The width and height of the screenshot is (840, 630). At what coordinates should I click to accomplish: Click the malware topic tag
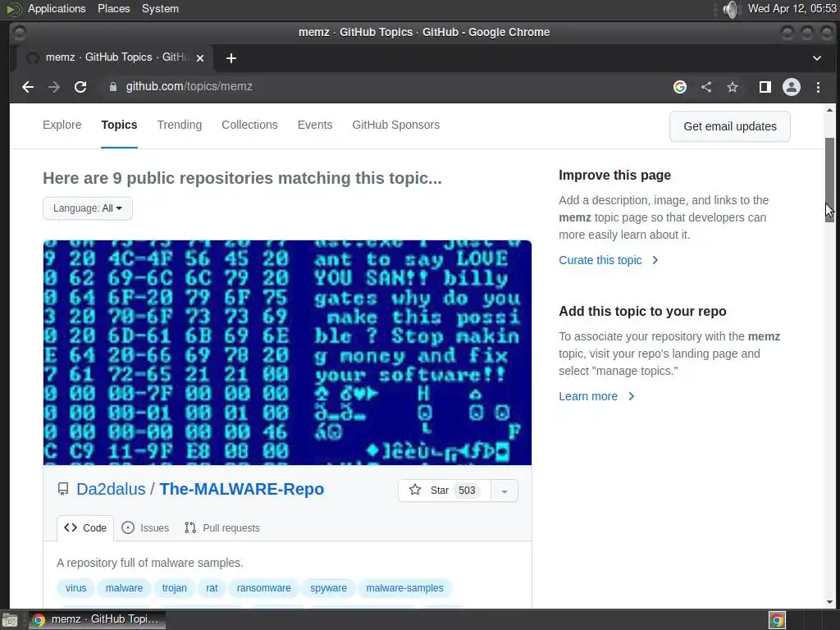(125, 588)
